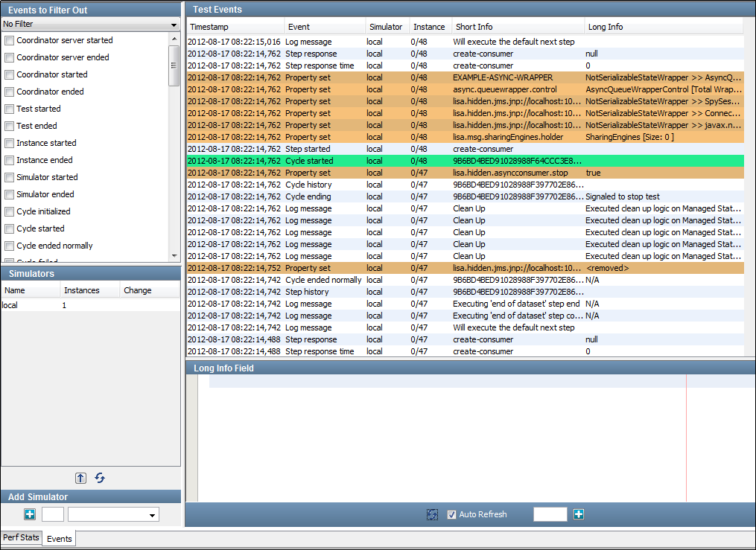Enable the Simulator ended filter
Viewport: 756px width, 550px height.
9,194
